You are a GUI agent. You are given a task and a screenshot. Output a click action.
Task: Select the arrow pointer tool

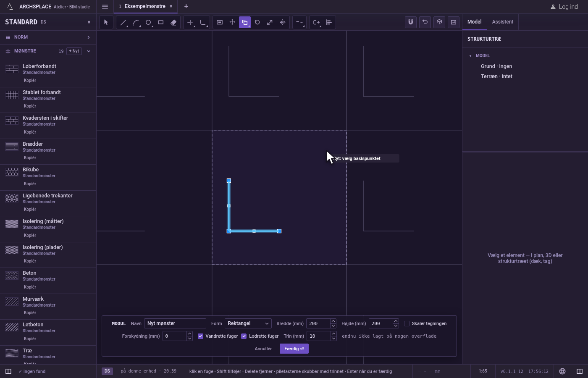click(x=106, y=22)
